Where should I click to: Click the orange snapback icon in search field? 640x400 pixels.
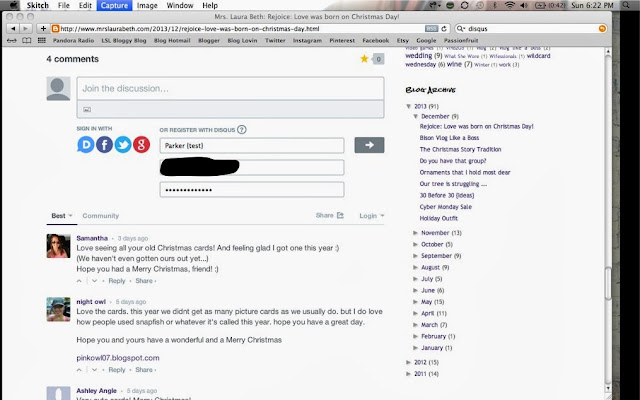click(x=602, y=29)
